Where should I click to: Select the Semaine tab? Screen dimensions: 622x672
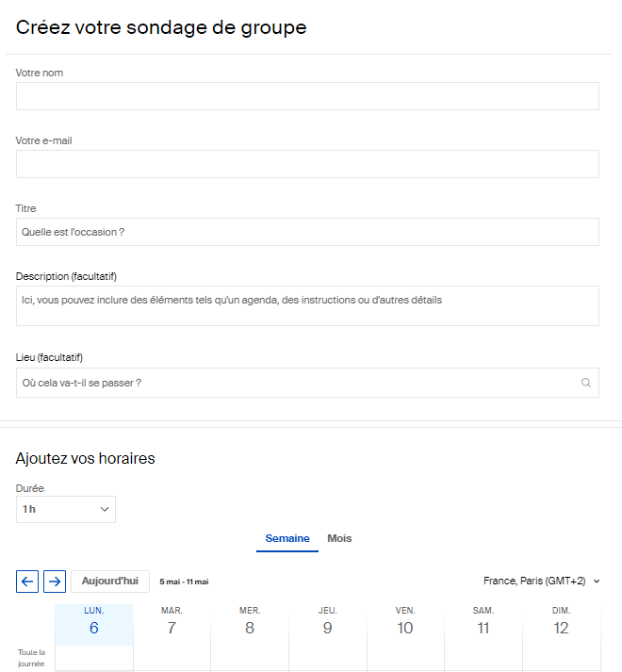(287, 538)
